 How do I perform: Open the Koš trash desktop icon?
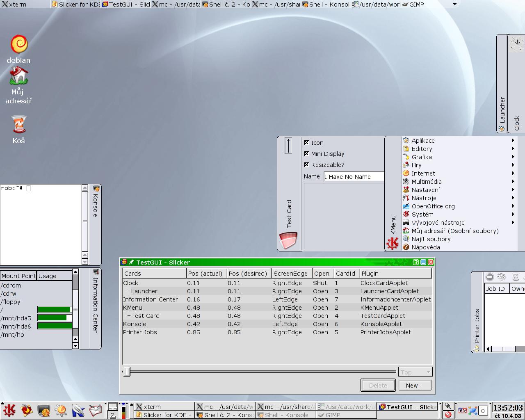click(18, 125)
